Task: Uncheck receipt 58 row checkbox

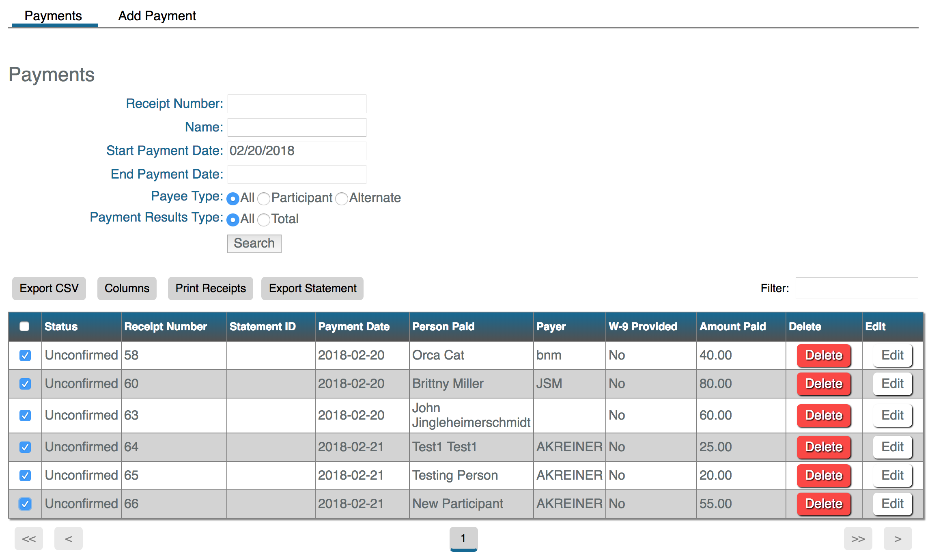Action: coord(25,355)
